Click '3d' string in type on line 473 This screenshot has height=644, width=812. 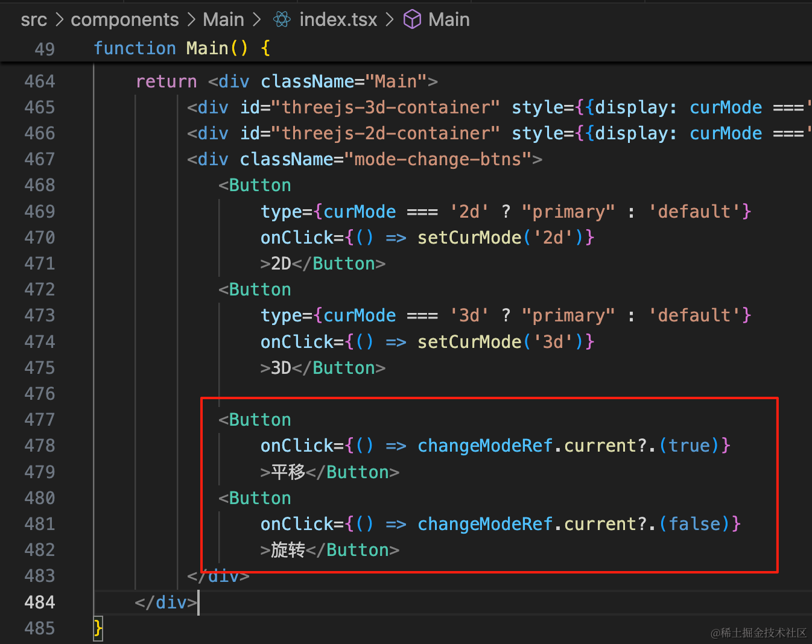(x=469, y=315)
